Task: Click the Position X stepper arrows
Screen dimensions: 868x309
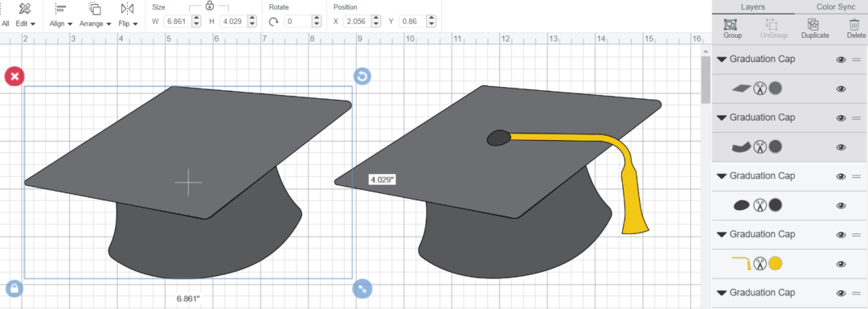Action: coord(376,22)
